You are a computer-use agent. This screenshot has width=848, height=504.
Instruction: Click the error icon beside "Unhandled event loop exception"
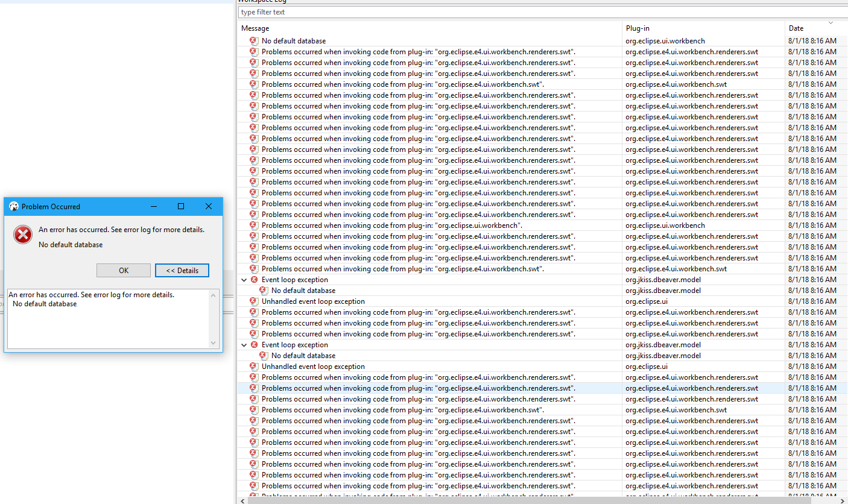coord(253,301)
